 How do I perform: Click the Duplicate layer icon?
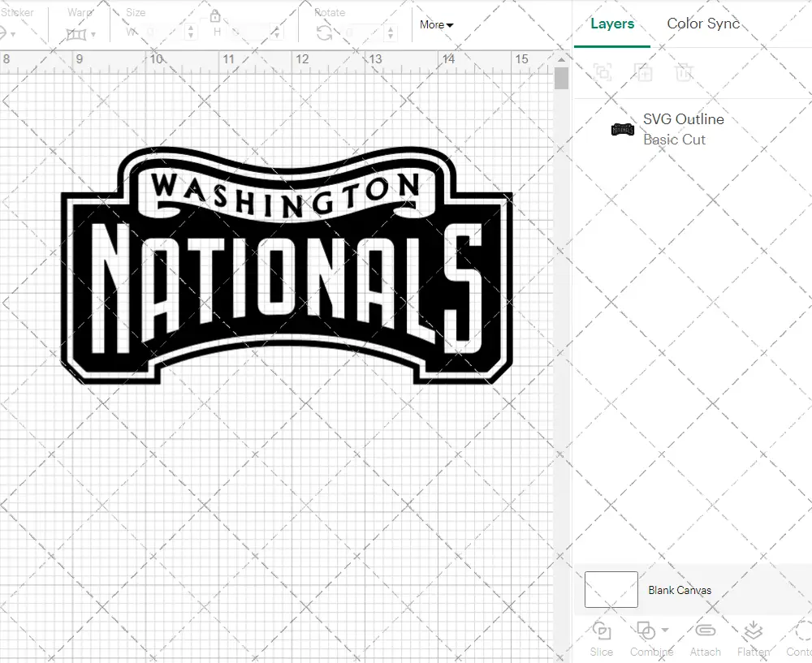pos(643,72)
